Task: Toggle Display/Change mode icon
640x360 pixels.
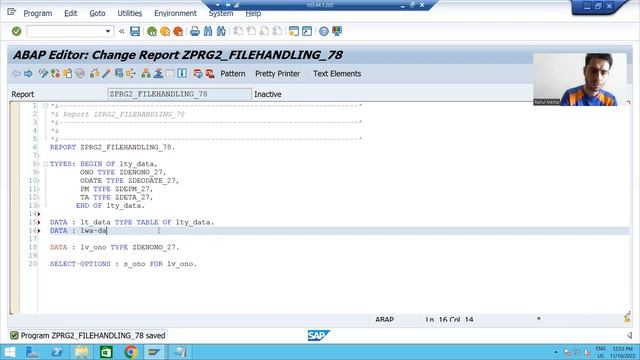Action: coord(43,73)
